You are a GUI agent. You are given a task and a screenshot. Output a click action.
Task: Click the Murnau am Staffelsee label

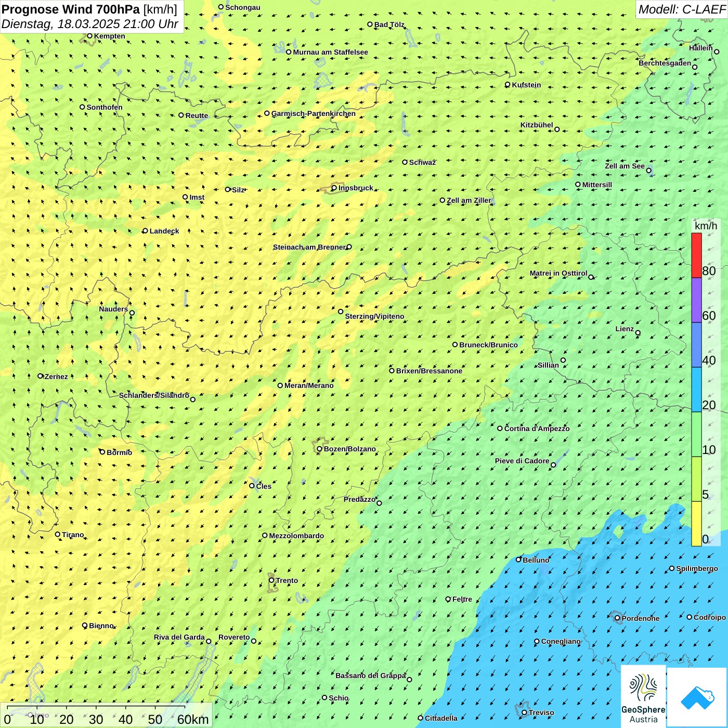click(330, 52)
